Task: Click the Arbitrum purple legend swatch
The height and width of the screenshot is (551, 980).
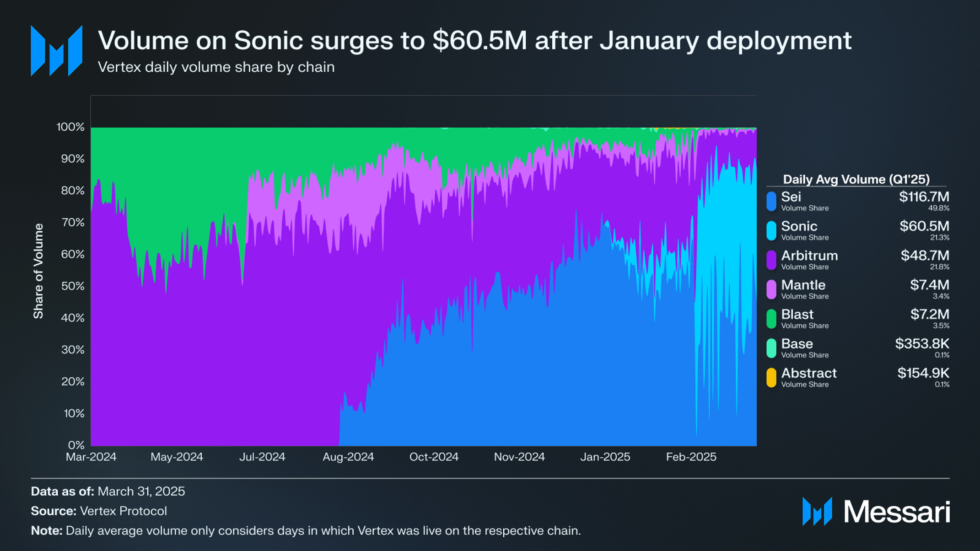Action: [771, 260]
